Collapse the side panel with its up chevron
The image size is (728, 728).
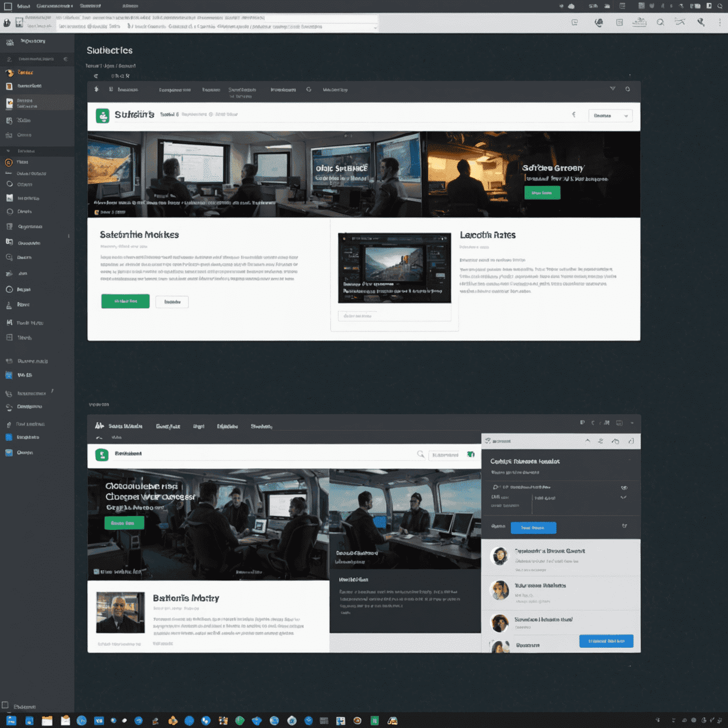point(588,441)
